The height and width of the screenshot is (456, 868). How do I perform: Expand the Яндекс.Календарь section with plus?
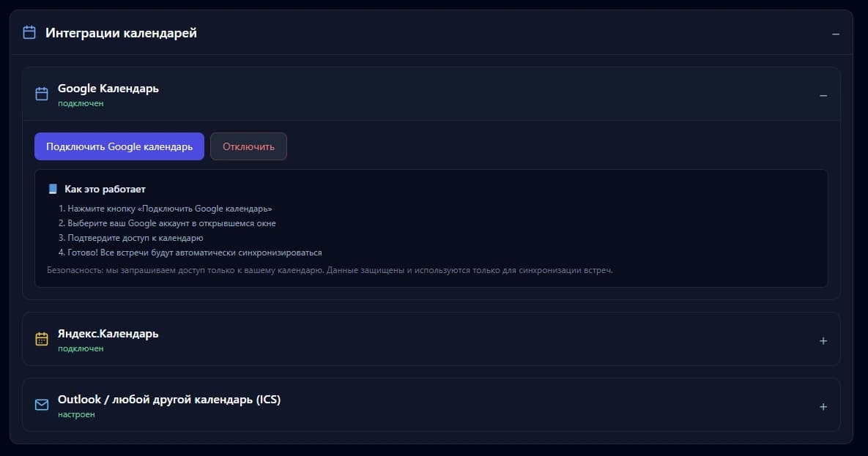pyautogui.click(x=823, y=340)
